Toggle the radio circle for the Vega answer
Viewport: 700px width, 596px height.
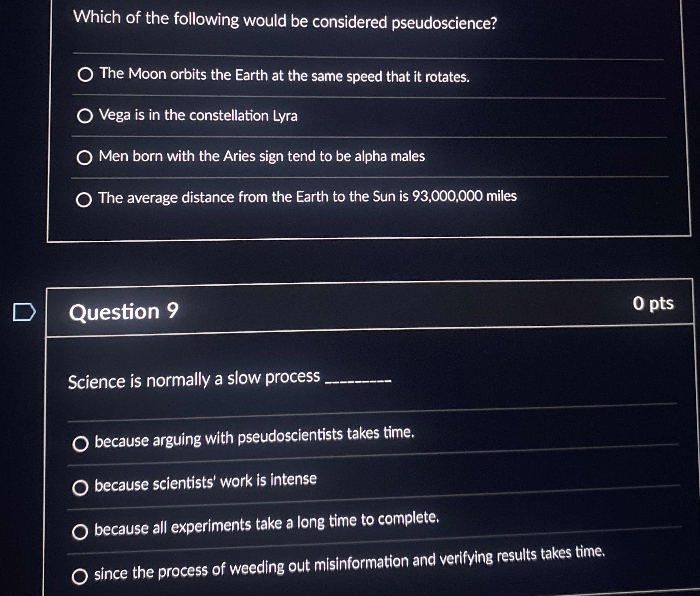pos(86,116)
